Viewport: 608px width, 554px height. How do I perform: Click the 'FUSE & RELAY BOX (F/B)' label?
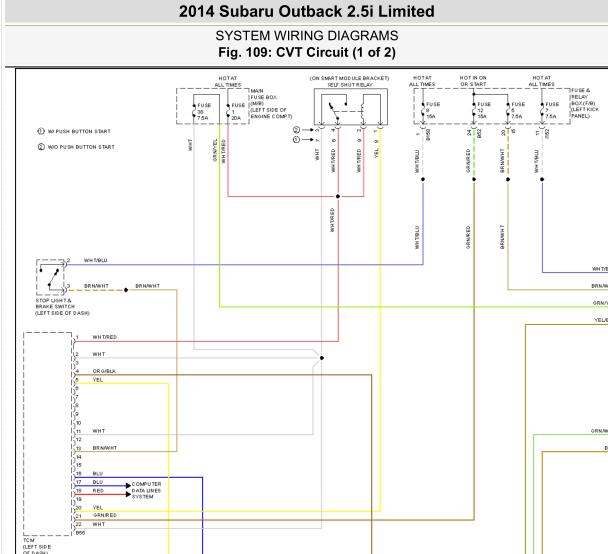point(583,97)
